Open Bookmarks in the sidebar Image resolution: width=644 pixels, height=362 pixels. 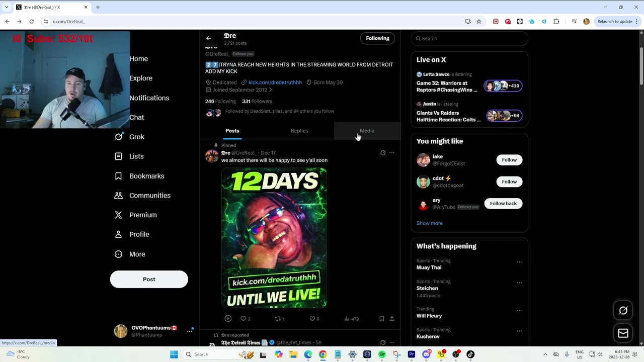tap(139, 176)
